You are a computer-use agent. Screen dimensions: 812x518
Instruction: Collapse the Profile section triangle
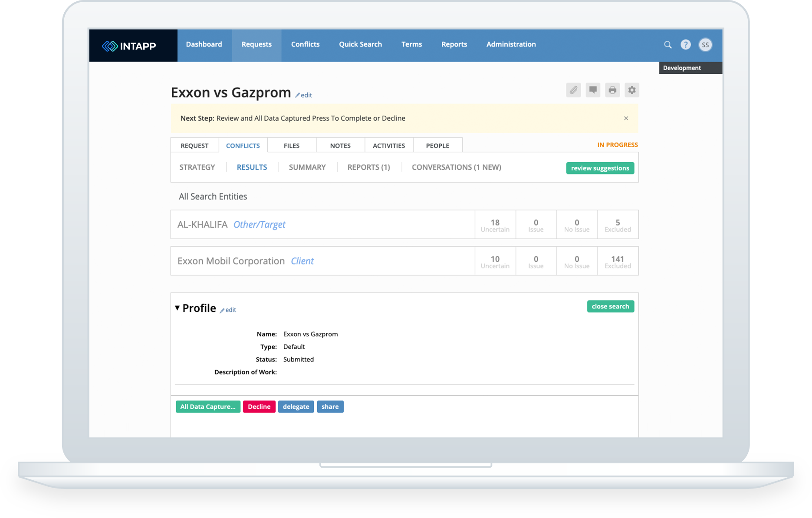click(x=177, y=308)
